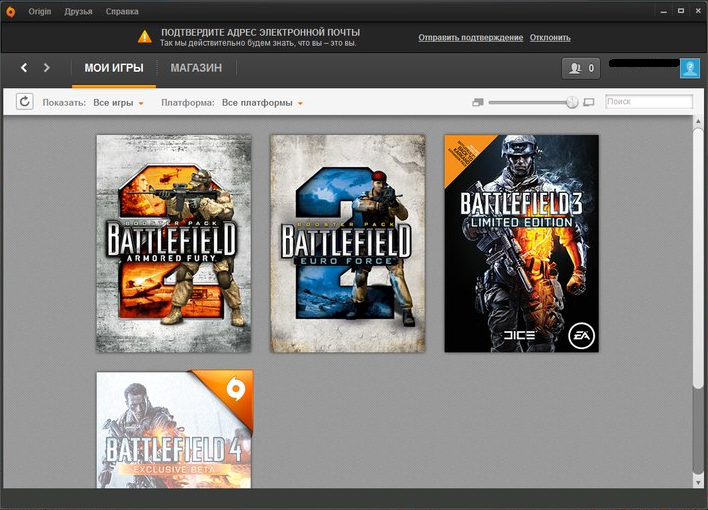Viewport: 708px width, 510px height.
Task: Go forward with the right arrow
Action: [46, 68]
